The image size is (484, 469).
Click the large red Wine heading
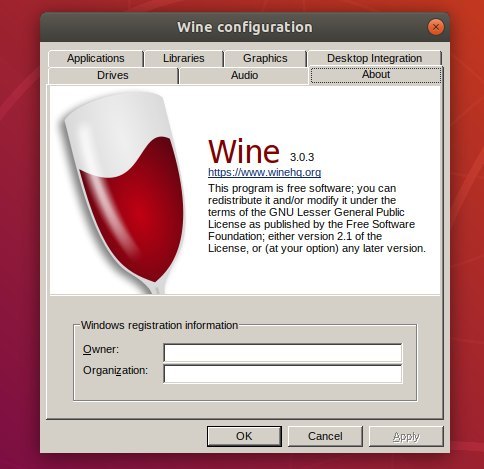(x=244, y=151)
